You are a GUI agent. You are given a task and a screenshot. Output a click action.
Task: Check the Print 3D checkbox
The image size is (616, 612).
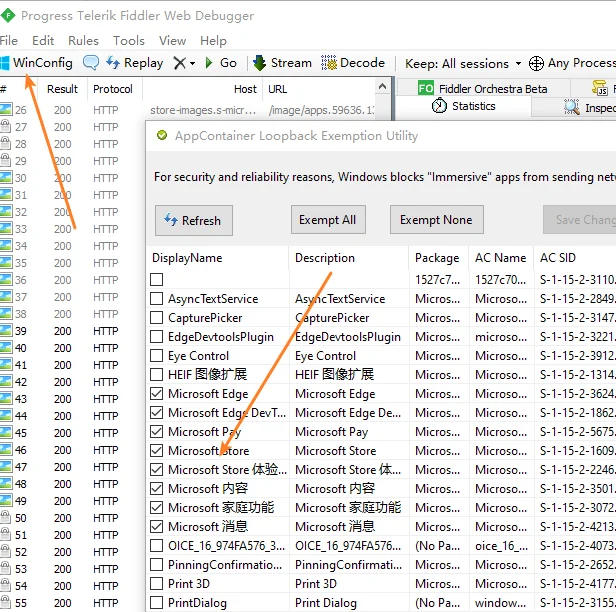pyautogui.click(x=156, y=584)
